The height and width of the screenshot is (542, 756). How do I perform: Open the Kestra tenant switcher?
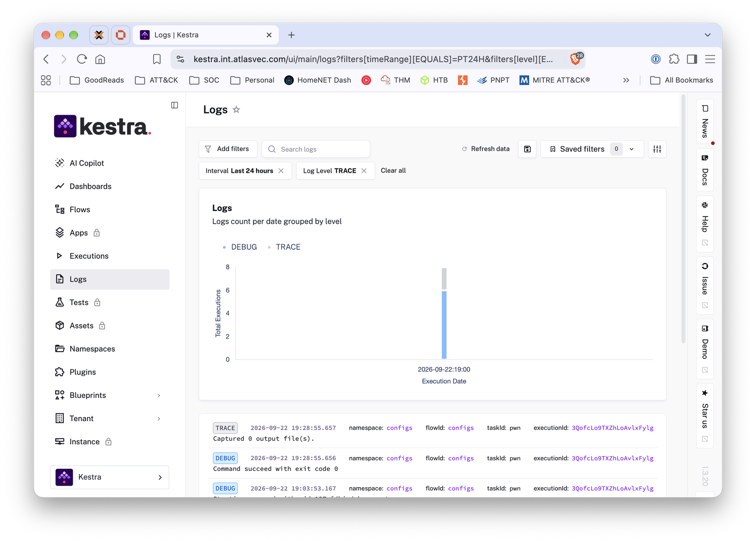110,477
